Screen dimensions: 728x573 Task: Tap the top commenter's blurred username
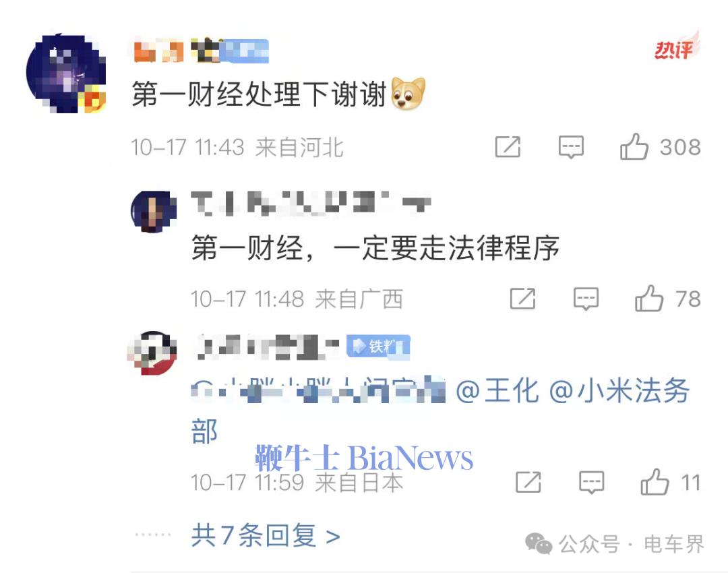tap(201, 51)
